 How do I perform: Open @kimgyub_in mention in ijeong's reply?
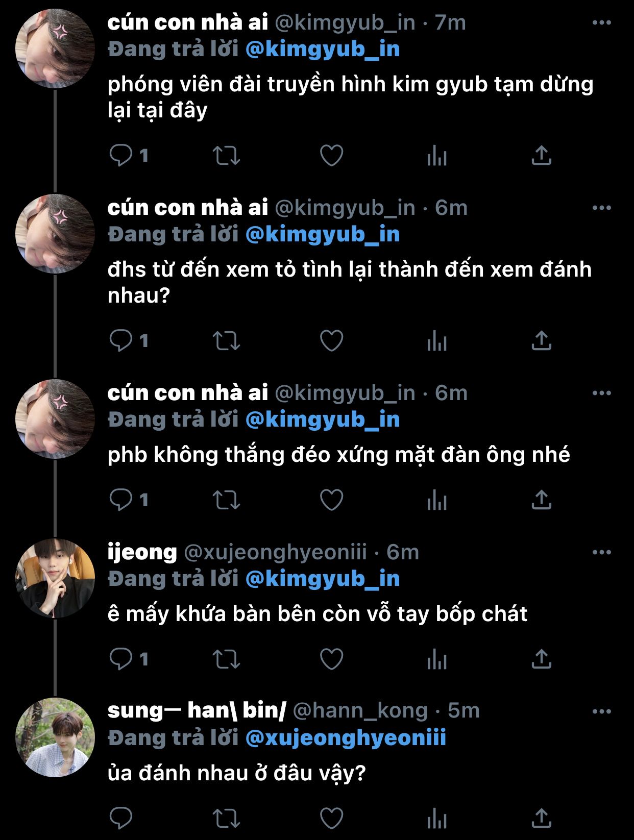coord(322,579)
